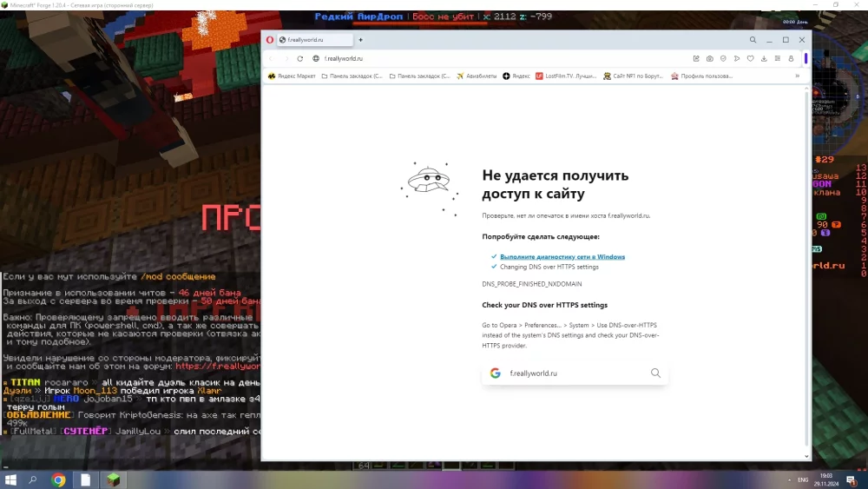Click the Google logo in search box
The height and width of the screenshot is (489, 868).
pyautogui.click(x=496, y=373)
